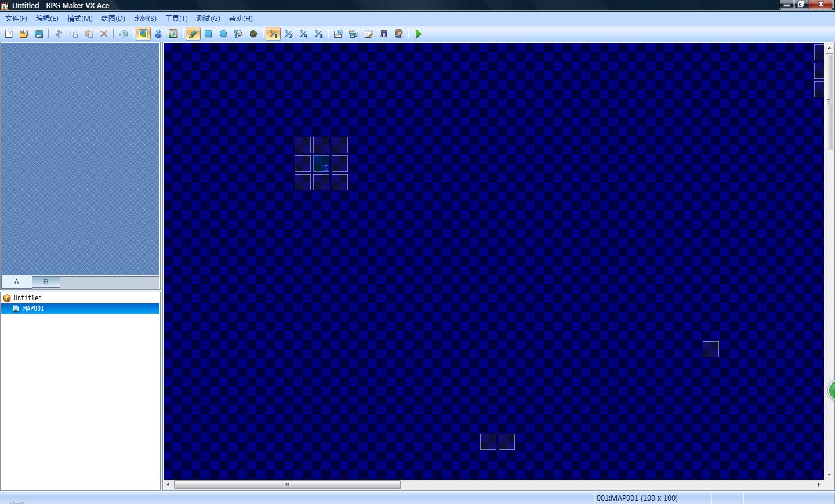This screenshot has width=835, height=504.
Task: Open the 比例(S) menu
Action: coord(145,19)
